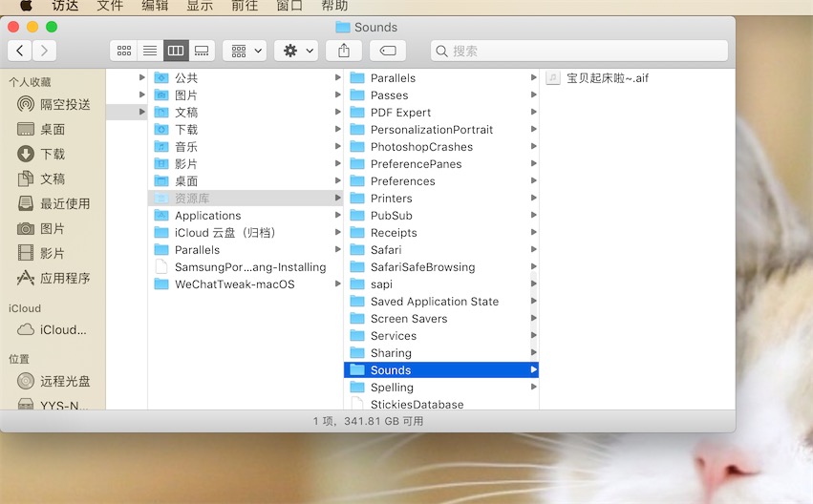Select the 文稿 folder in the column
The image size is (813, 504).
pyautogui.click(x=246, y=113)
